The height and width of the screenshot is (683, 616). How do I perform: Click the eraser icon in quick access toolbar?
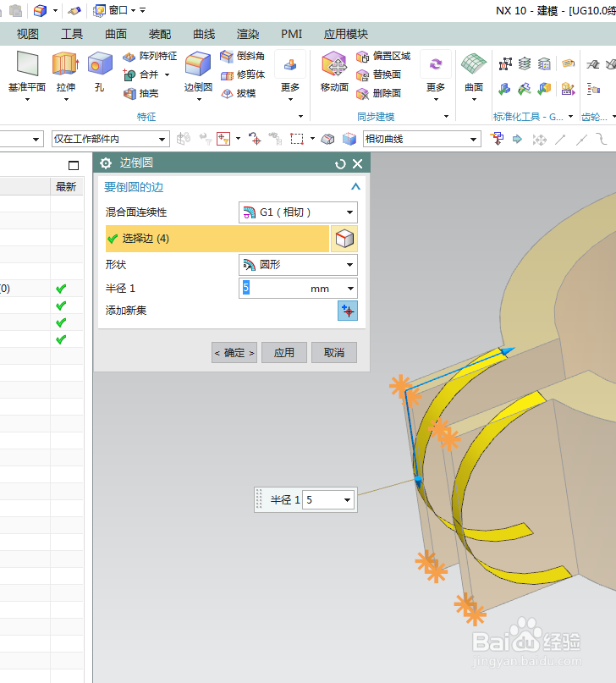(74, 10)
